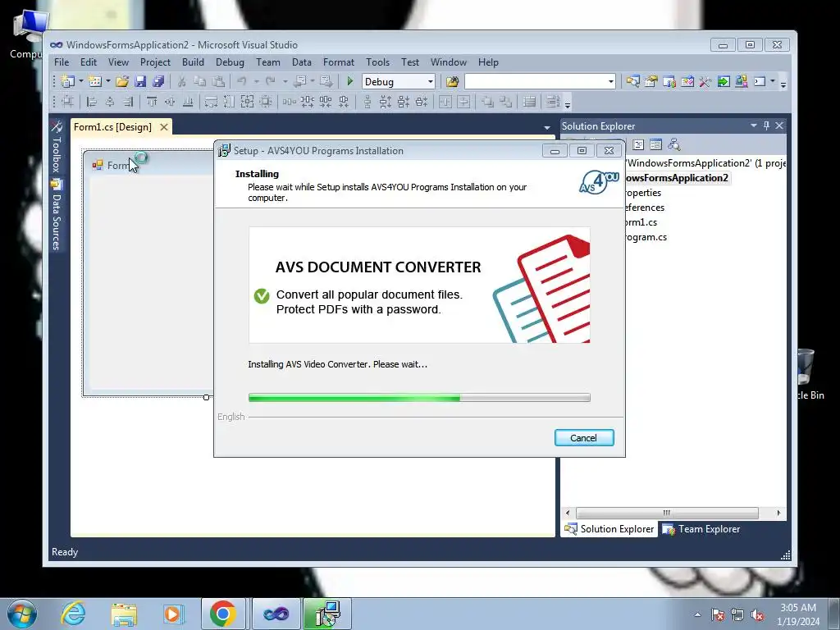Expand the Add New Item dropdown arrow
Screen dimensions: 840x630
tap(107, 81)
